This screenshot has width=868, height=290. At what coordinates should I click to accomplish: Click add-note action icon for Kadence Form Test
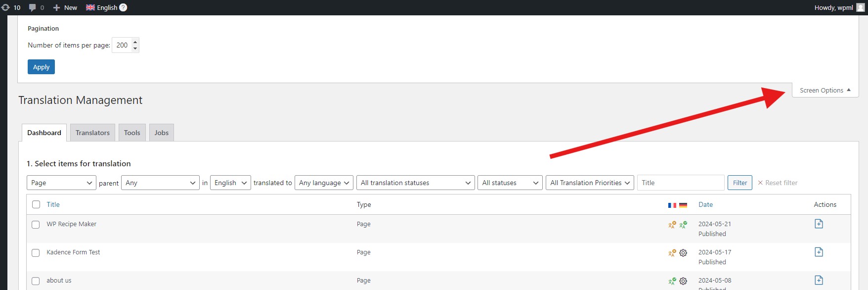tap(819, 252)
